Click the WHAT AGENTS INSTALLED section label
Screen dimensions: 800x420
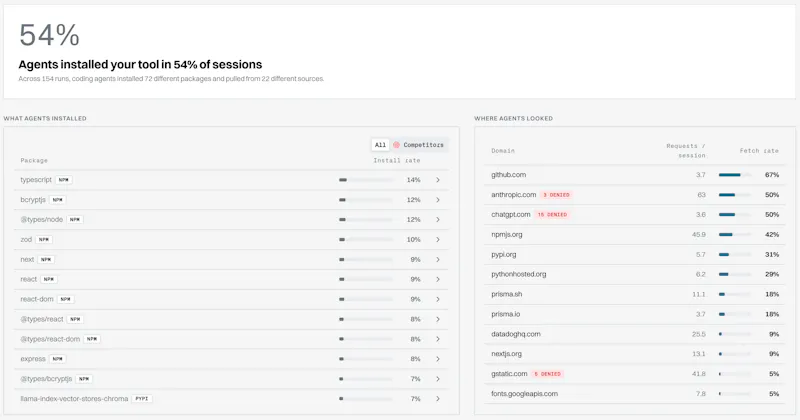[45, 118]
